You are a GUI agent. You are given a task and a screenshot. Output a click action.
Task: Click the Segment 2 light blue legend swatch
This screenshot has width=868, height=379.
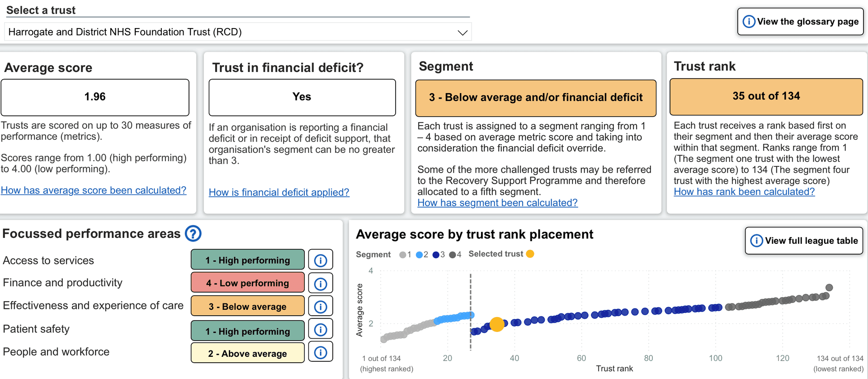coord(419,255)
